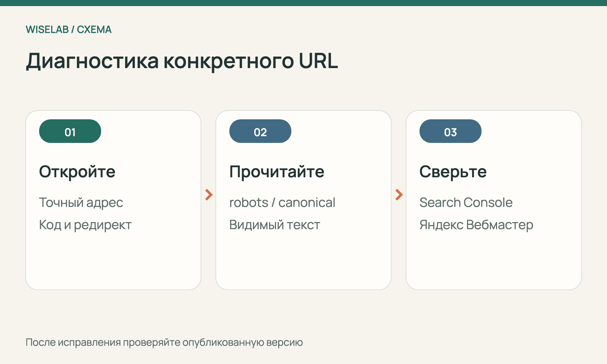Click the text Точный адрес

[x=81, y=203]
